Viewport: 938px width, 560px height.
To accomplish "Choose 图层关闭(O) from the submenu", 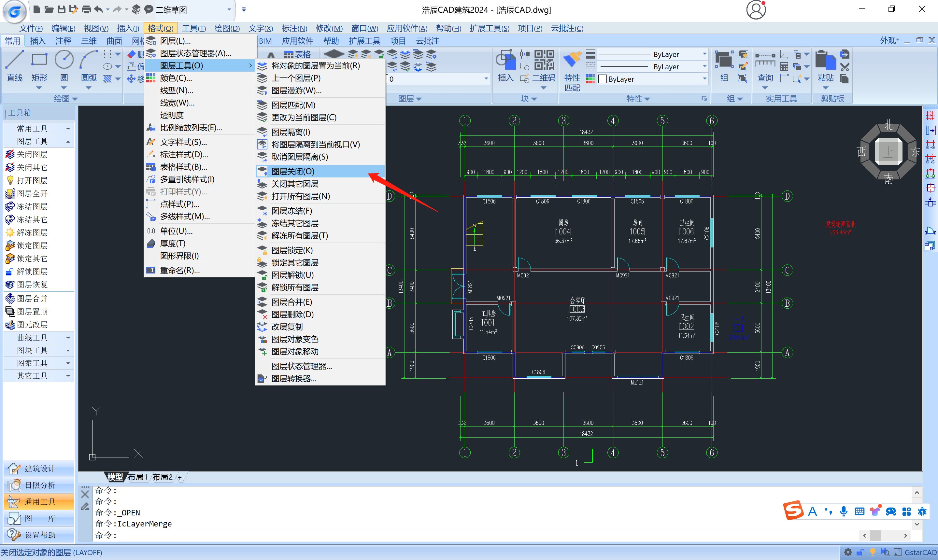I will [x=292, y=171].
